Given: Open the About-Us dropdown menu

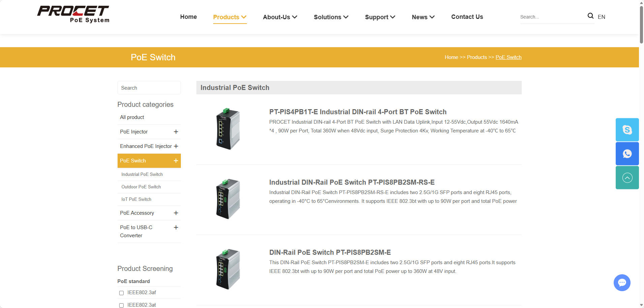Looking at the screenshot, I should [280, 17].
